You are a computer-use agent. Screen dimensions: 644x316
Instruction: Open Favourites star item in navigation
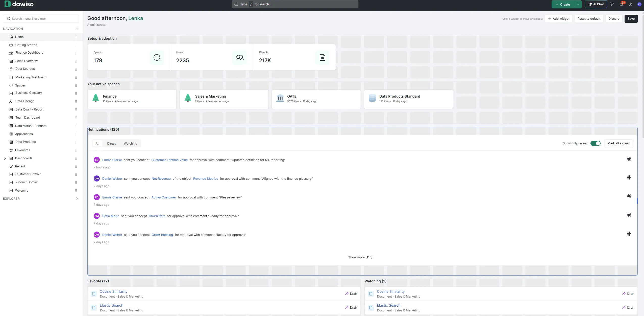[22, 150]
